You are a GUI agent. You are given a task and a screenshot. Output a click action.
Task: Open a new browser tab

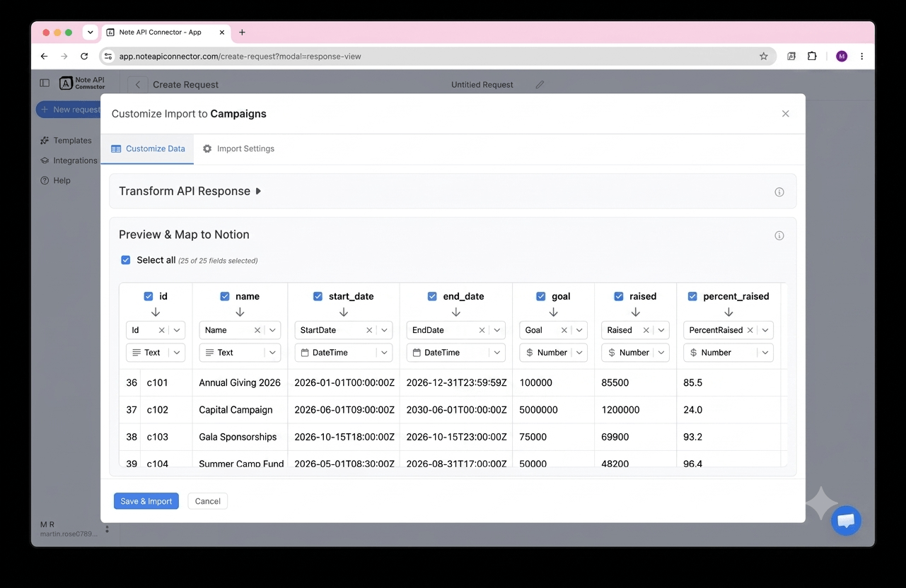coord(242,33)
